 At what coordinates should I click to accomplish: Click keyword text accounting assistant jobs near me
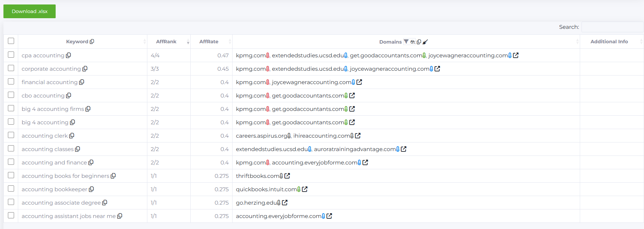pyautogui.click(x=69, y=216)
